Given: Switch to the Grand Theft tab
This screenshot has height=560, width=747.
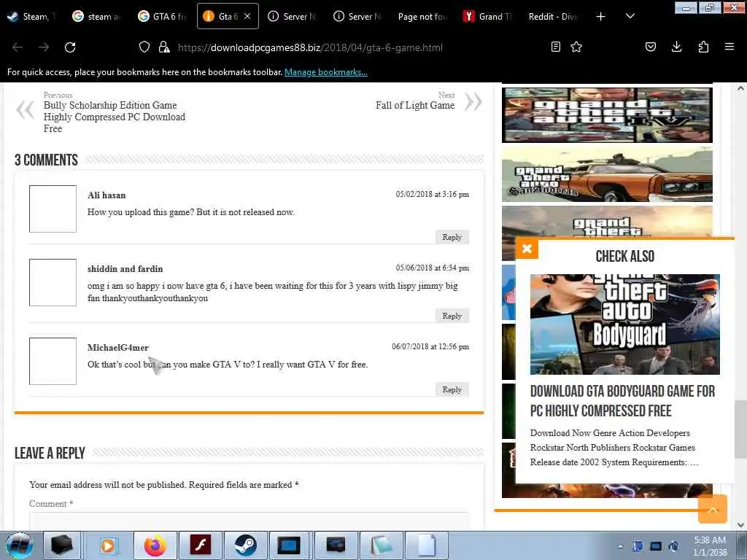Looking at the screenshot, I should (488, 16).
